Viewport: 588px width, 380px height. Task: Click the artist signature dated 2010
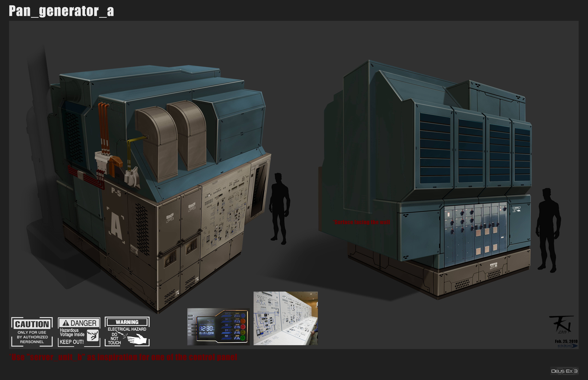tap(562, 324)
